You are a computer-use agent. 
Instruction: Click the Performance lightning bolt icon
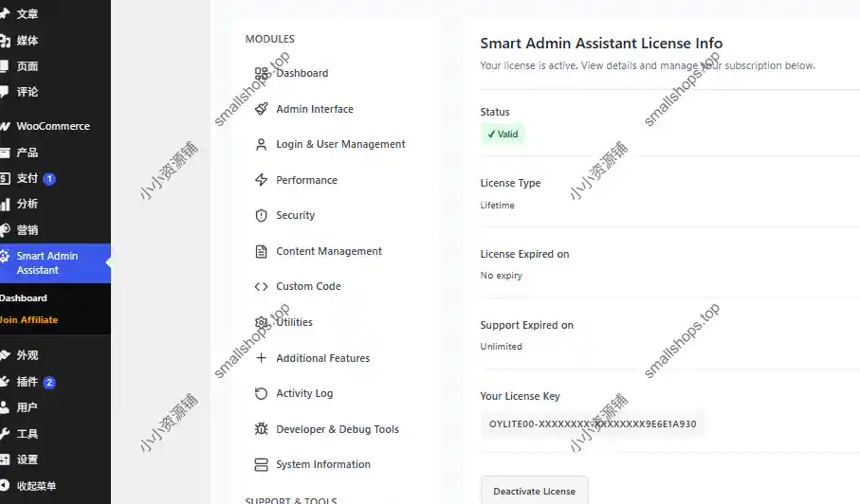[x=261, y=180]
